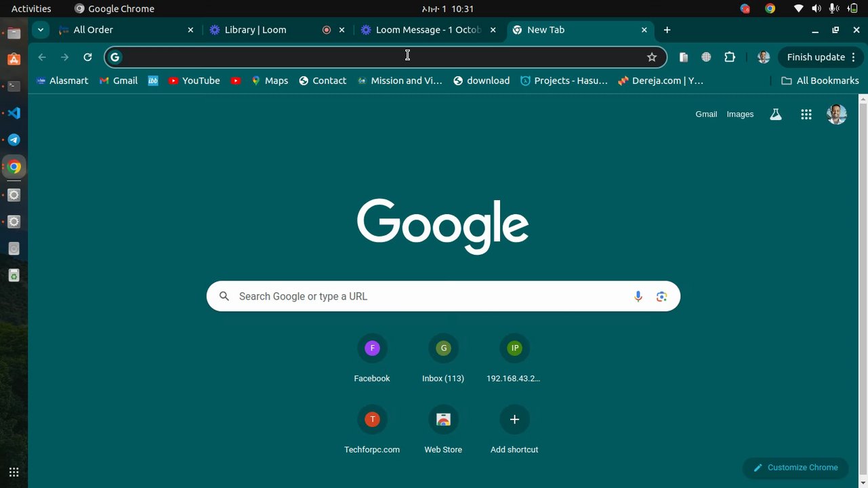
Task: Open the Mission and Vi... bookmark
Action: (x=399, y=81)
